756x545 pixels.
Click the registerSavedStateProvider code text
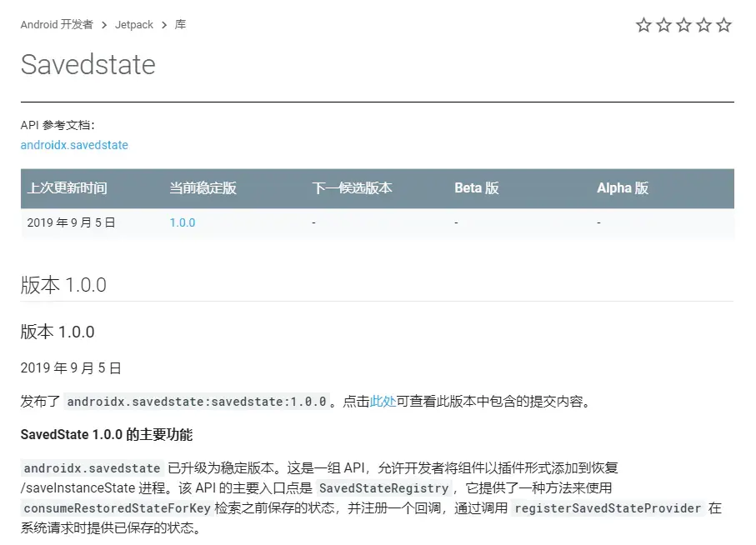(608, 508)
